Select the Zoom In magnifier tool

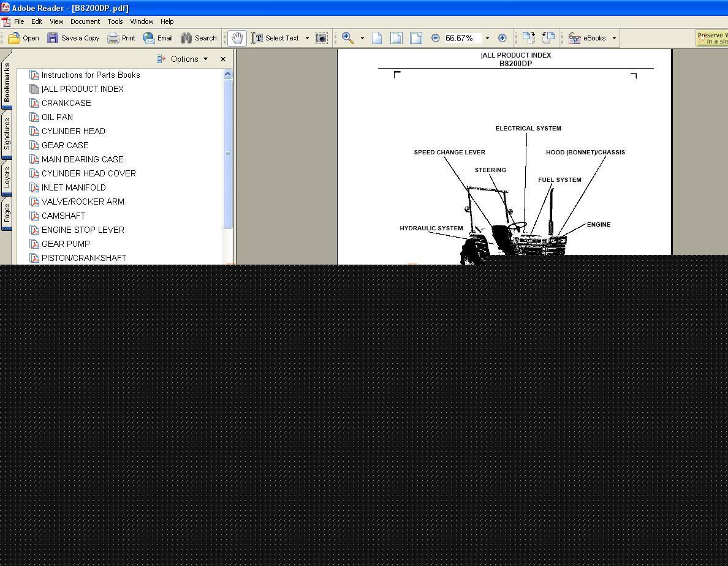347,38
